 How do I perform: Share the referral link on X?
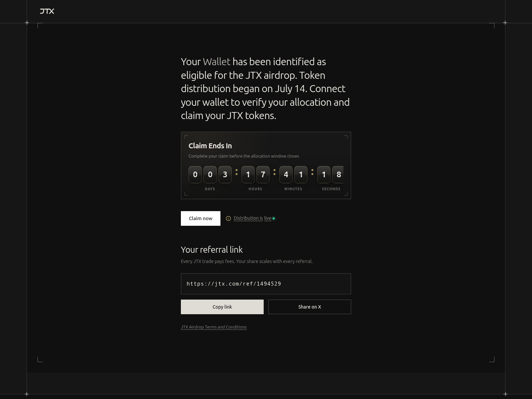pos(310,307)
